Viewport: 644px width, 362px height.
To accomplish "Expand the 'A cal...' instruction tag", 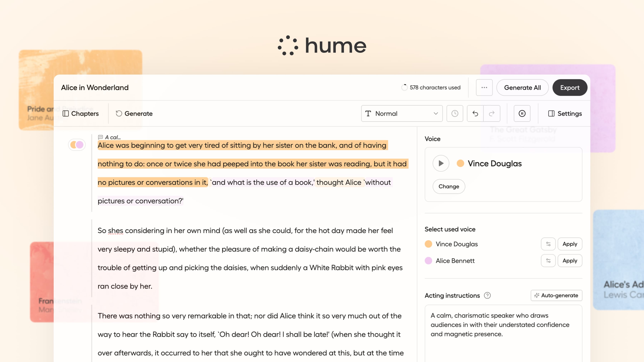I will point(109,137).
